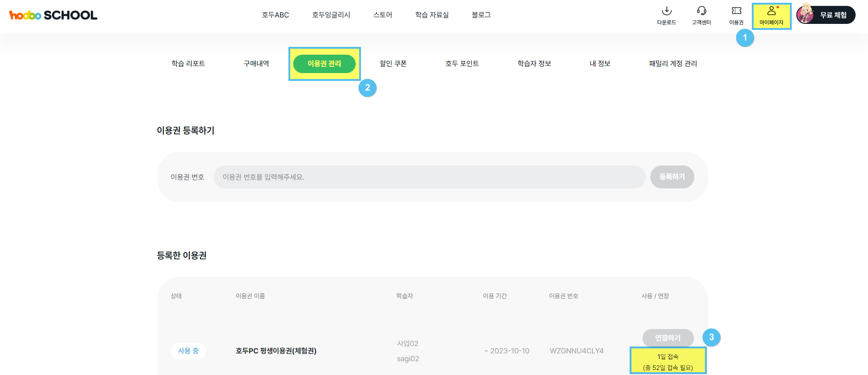
Task: Open the 호두ABC menu
Action: click(x=275, y=15)
